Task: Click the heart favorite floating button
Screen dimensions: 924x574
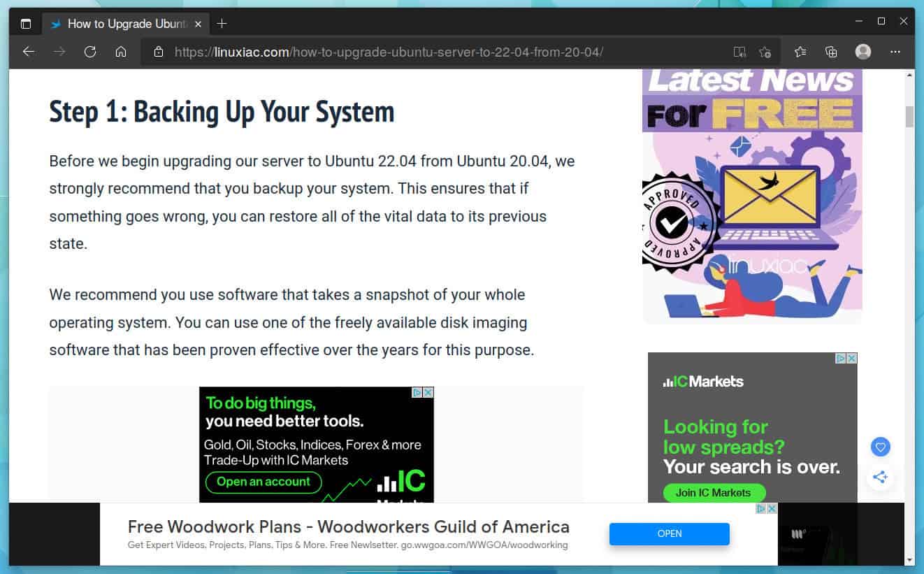Action: tap(881, 447)
